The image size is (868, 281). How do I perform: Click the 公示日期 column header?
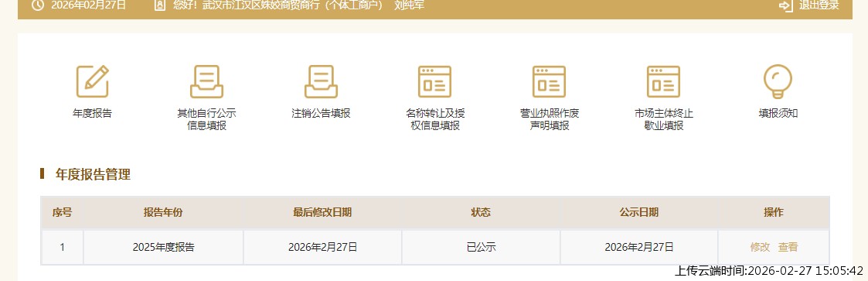click(x=638, y=212)
